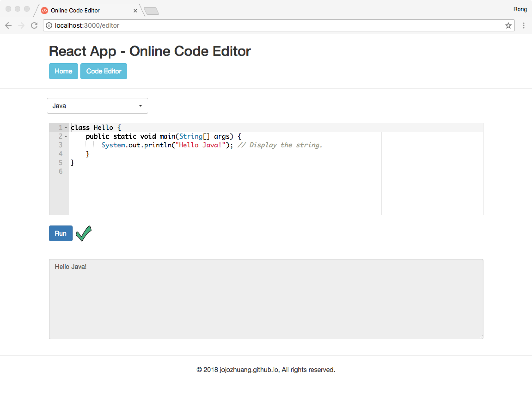Open the Chrome three-dot menu

[x=523, y=25]
